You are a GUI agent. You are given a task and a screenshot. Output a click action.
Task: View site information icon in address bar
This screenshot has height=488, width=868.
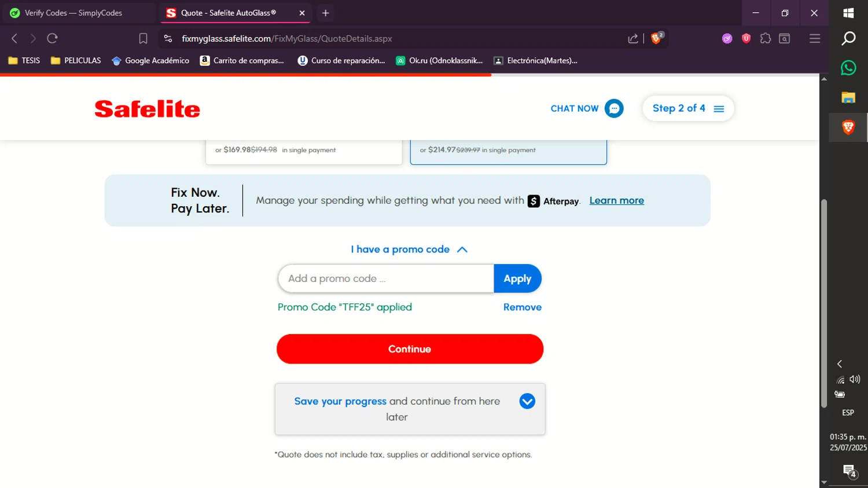pyautogui.click(x=168, y=38)
